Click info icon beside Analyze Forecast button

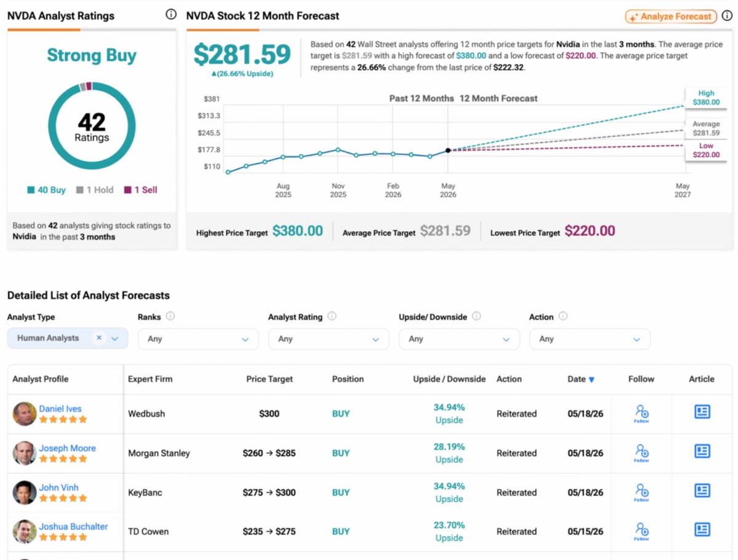(x=728, y=17)
